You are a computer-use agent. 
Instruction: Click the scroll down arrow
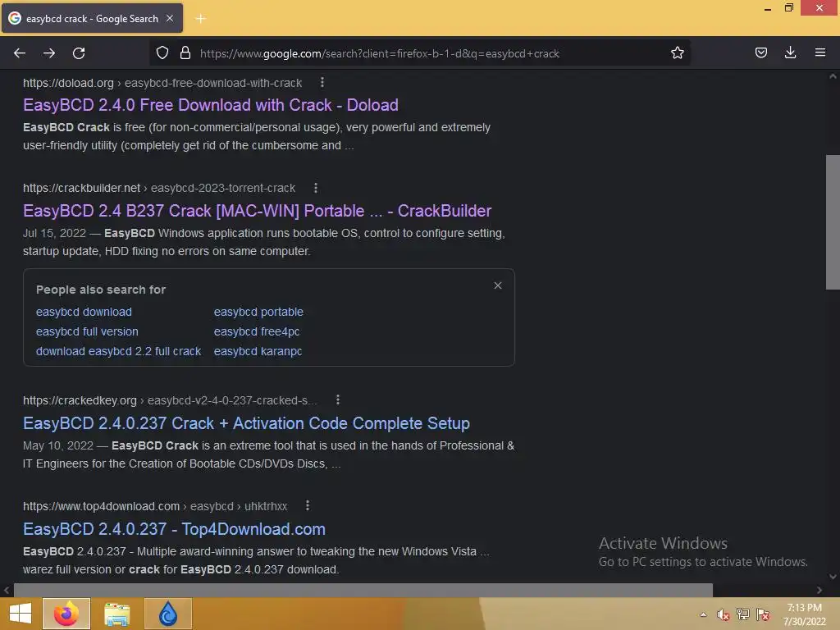pyautogui.click(x=833, y=577)
